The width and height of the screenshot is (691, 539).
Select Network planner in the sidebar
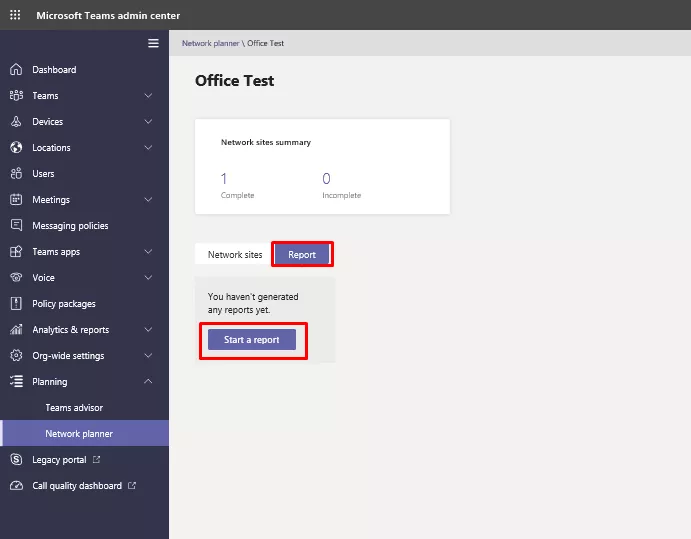click(x=79, y=434)
